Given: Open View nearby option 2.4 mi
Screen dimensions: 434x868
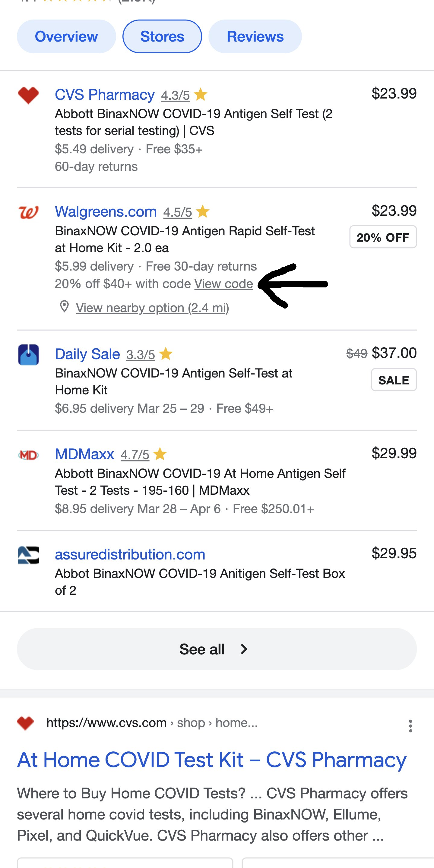Looking at the screenshot, I should click(152, 307).
